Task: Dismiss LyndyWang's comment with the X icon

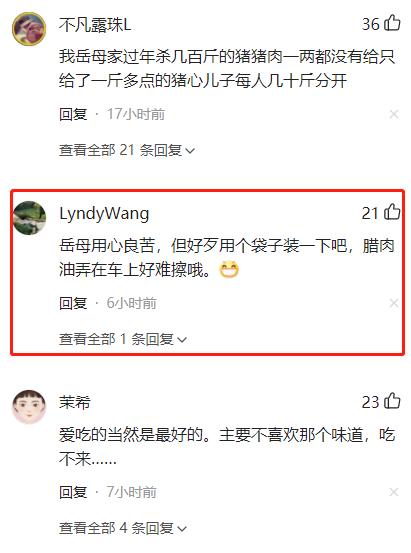Action: coord(394,303)
